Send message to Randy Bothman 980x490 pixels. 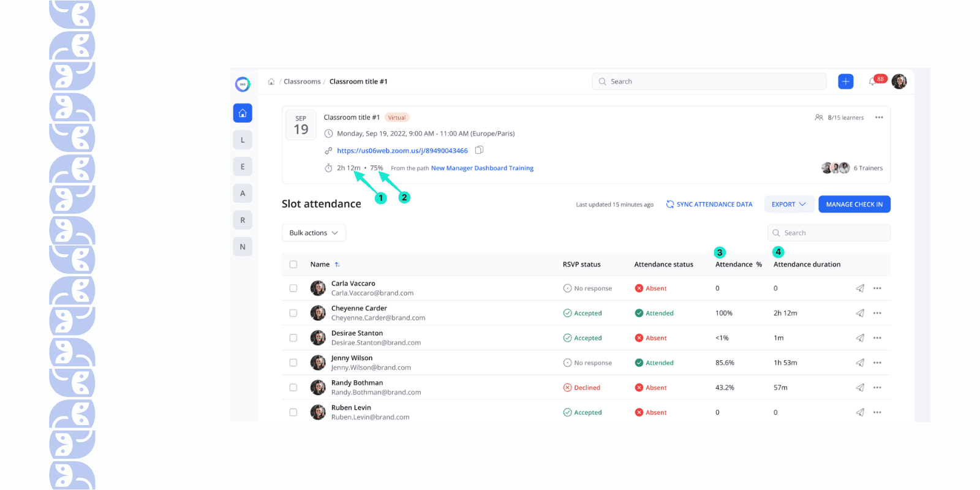pyautogui.click(x=860, y=388)
